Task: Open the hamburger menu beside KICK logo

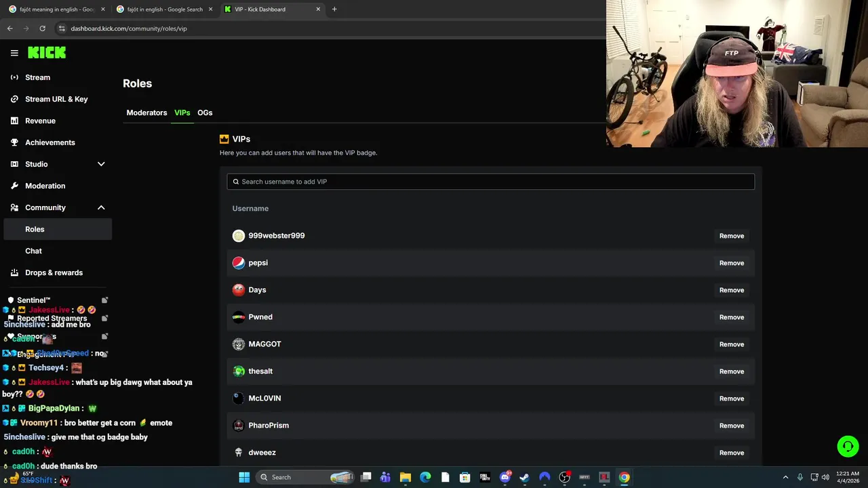Action: tap(14, 53)
